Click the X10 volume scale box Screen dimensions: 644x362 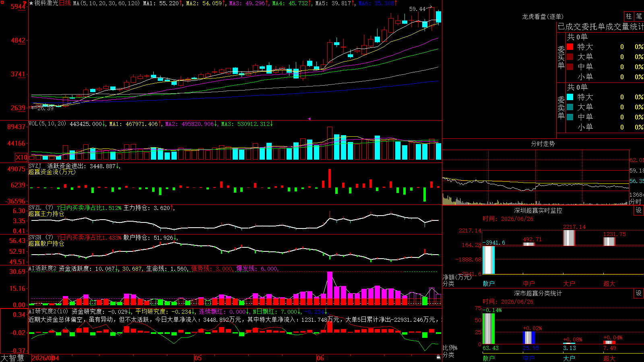(21, 157)
